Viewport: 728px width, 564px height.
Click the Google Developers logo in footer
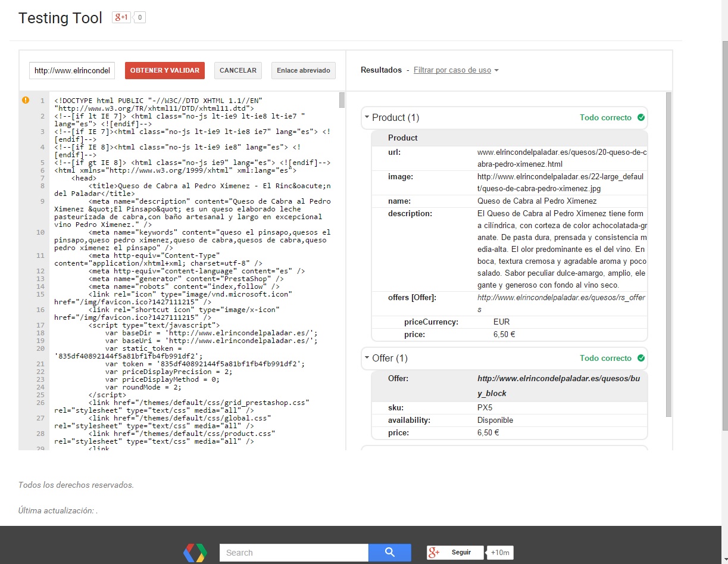pyautogui.click(x=195, y=553)
